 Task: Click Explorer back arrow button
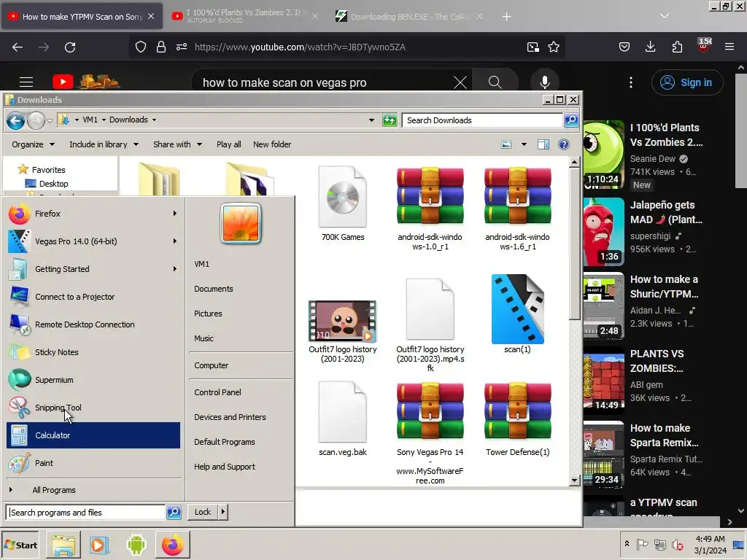15,120
